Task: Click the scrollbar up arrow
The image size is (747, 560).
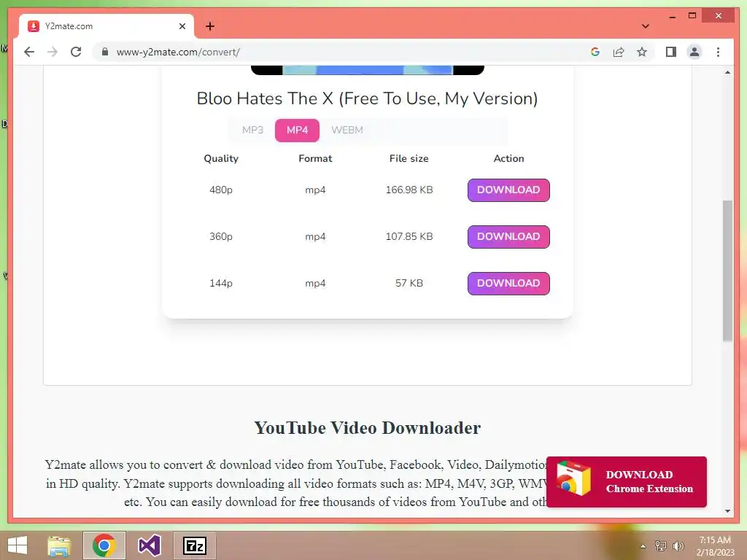Action: pos(727,72)
